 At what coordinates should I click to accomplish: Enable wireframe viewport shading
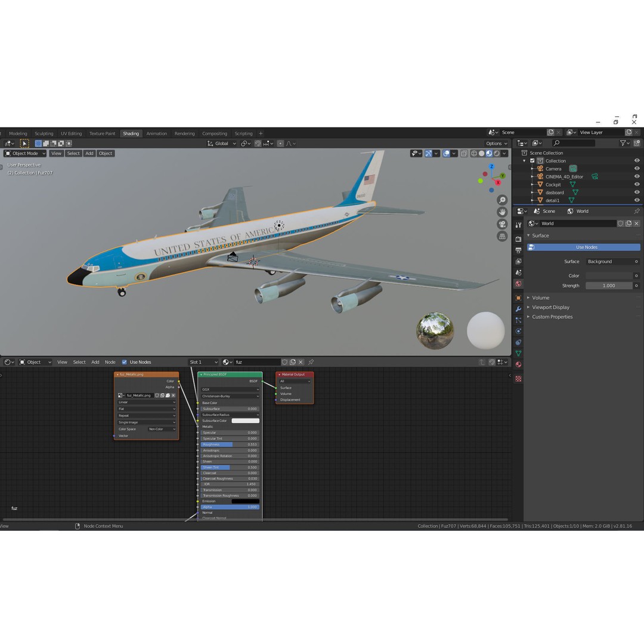pos(474,153)
